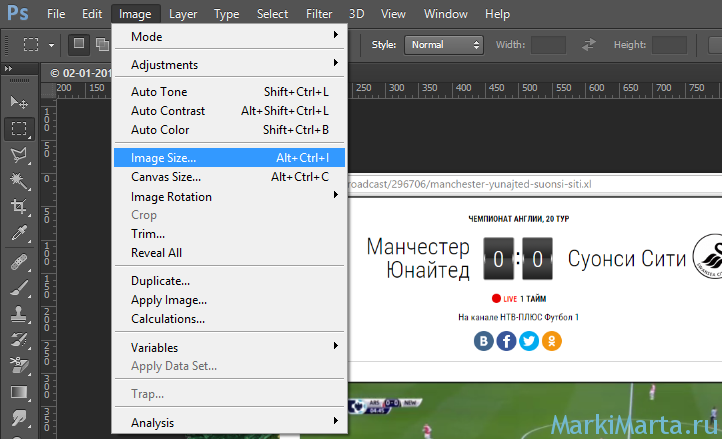Screen dimensions: 722x439
Task: Click the Swansea City club crest
Action: tap(708, 256)
